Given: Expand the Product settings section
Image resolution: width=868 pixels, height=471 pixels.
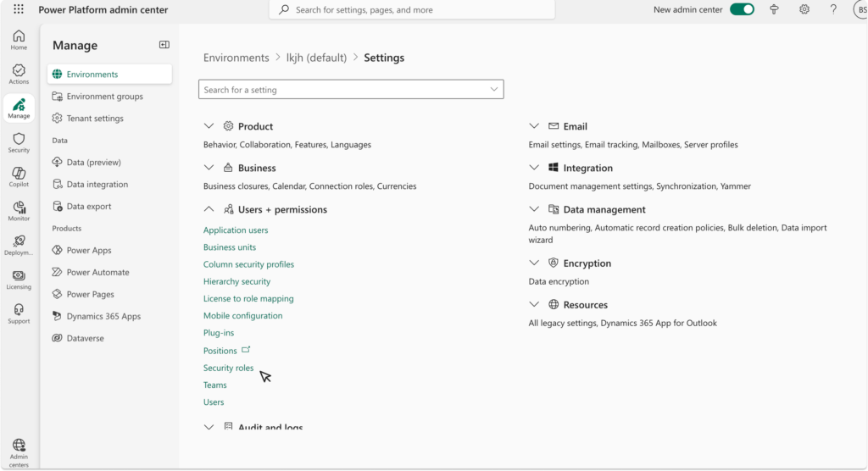Looking at the screenshot, I should coord(209,126).
